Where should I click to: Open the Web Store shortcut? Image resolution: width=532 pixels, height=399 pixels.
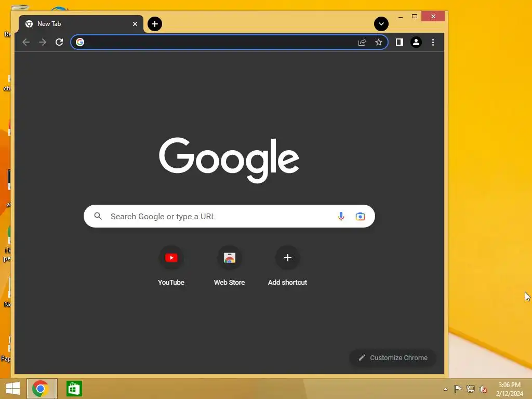point(229,267)
